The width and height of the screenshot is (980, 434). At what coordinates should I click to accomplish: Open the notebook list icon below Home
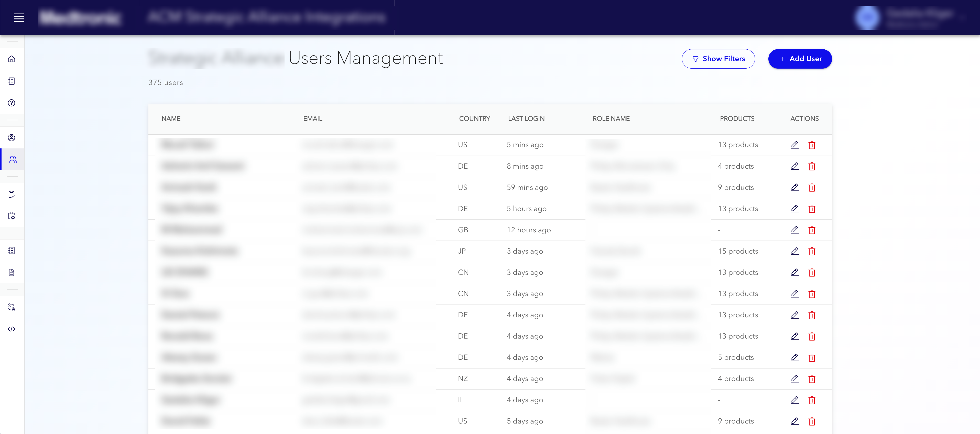click(12, 81)
